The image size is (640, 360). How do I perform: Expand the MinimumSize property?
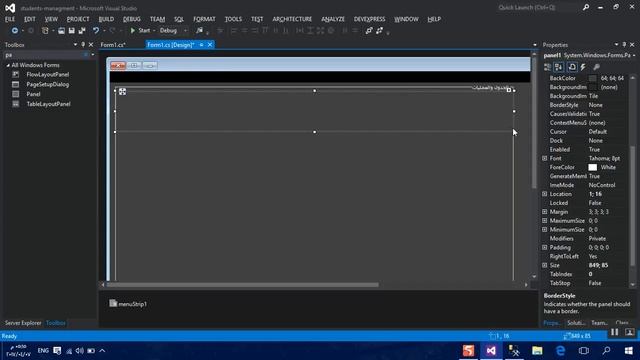click(x=544, y=230)
